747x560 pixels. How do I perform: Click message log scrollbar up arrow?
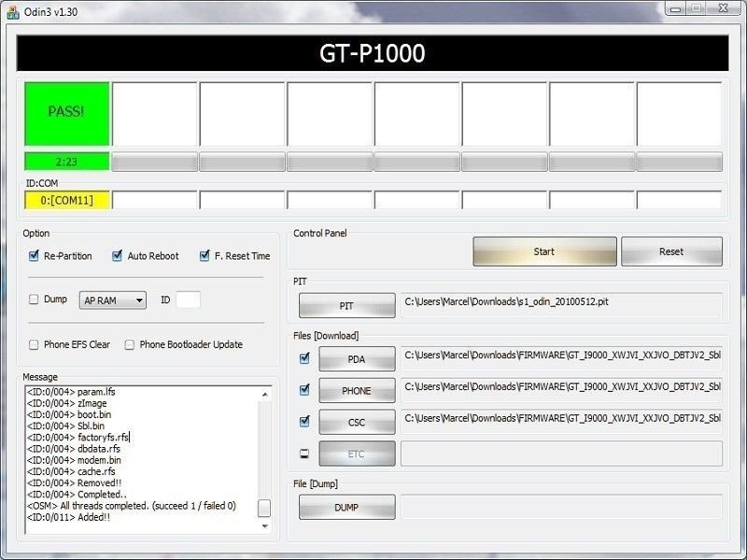pos(265,394)
